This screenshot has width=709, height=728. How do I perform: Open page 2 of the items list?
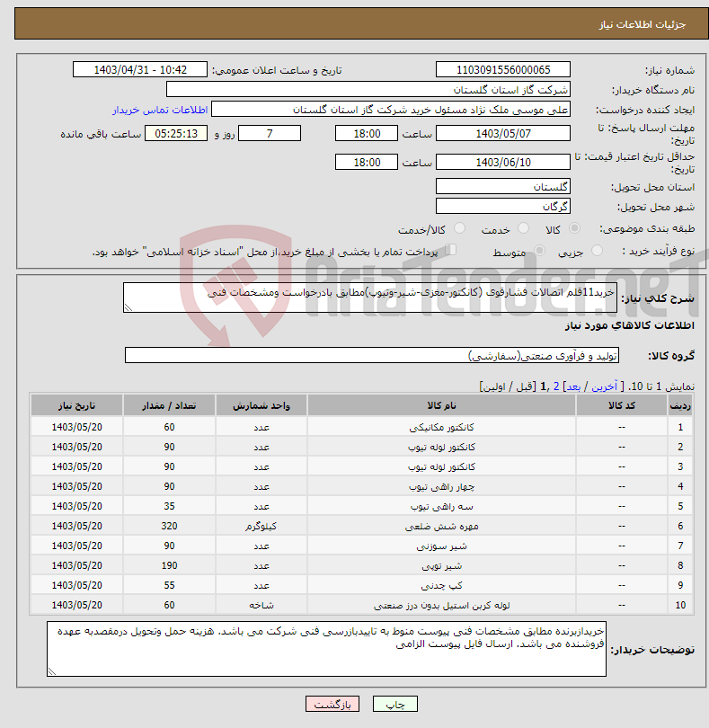tap(556, 386)
